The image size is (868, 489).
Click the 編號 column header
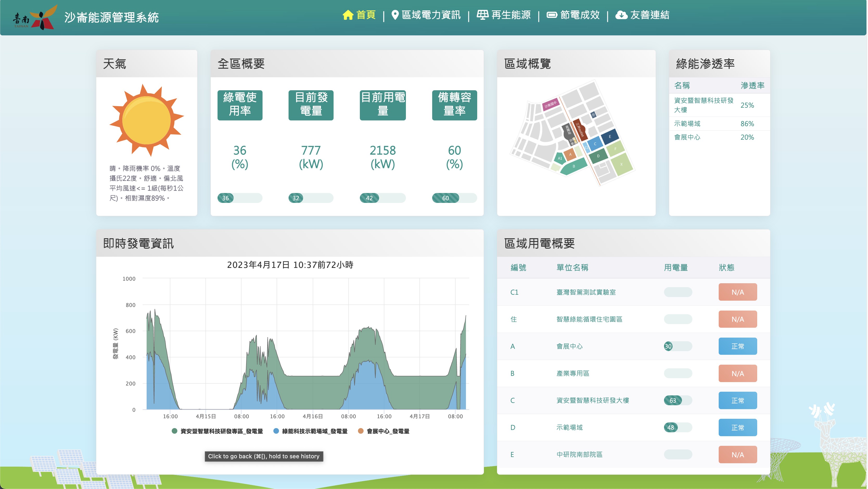(x=518, y=267)
